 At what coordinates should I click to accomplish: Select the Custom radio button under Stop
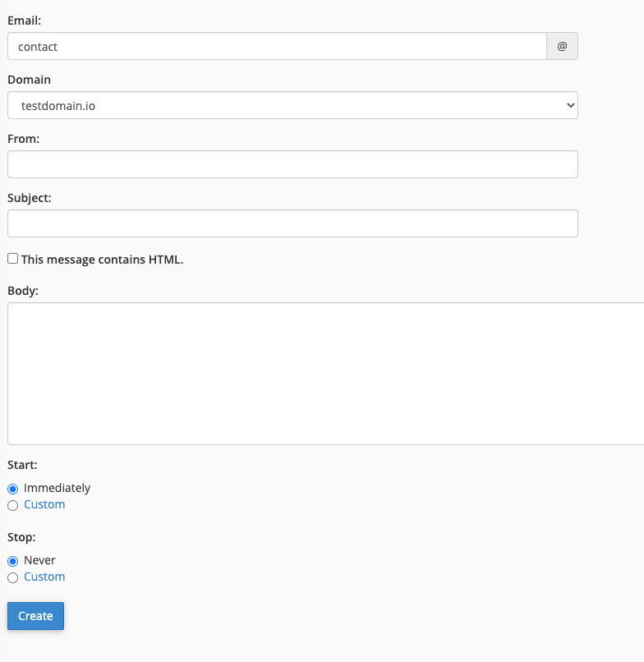13,577
